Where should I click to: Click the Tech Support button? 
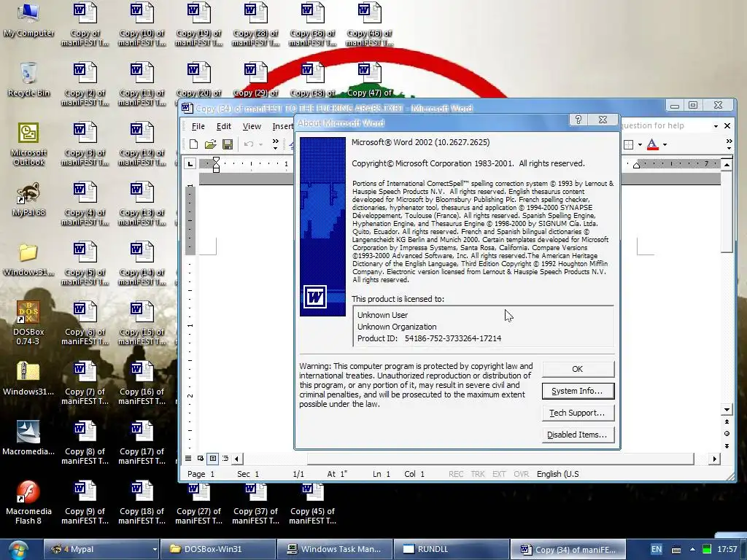click(578, 413)
